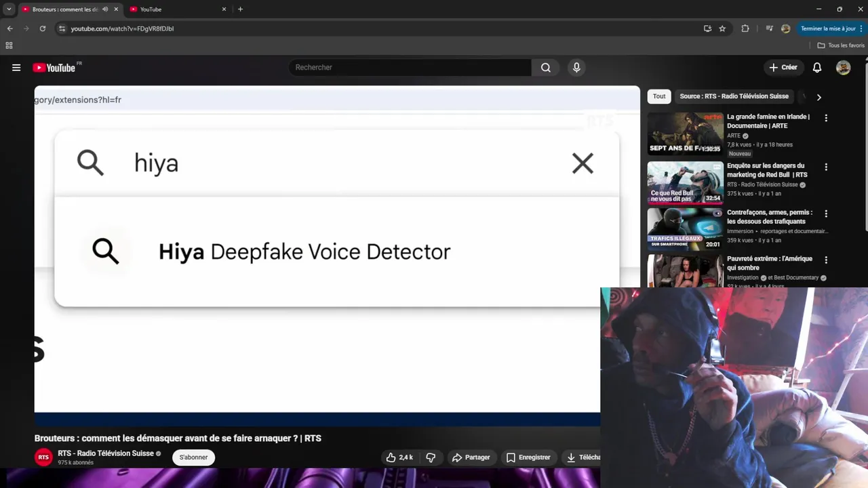Bookmark this page with the star icon
Viewport: 868px width, 488px height.
pyautogui.click(x=722, y=28)
